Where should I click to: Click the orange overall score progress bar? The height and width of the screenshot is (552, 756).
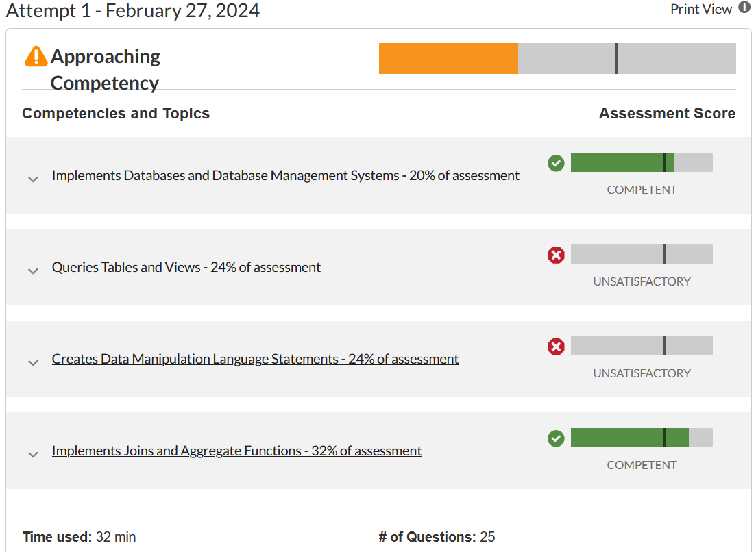(448, 58)
